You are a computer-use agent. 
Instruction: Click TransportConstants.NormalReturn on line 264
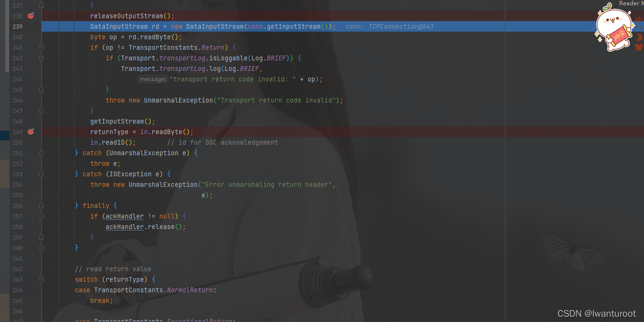154,290
